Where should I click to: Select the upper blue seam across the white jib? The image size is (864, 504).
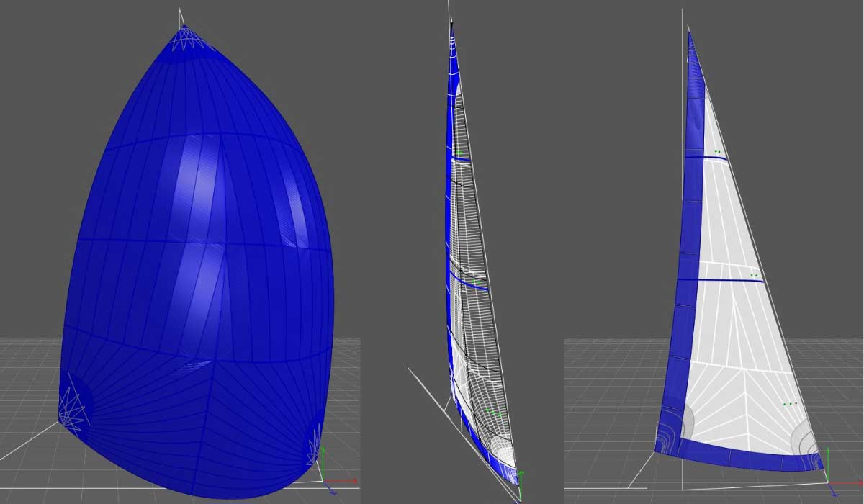706,157
